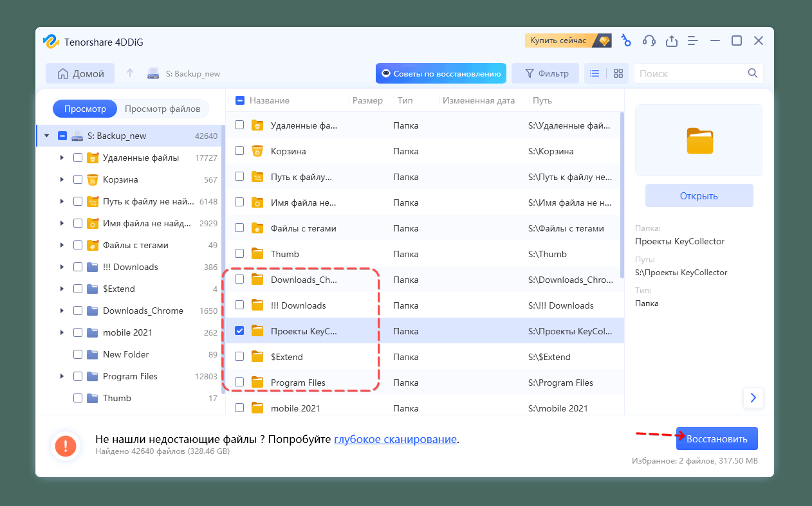
Task: Go to Домой button
Action: [80, 73]
